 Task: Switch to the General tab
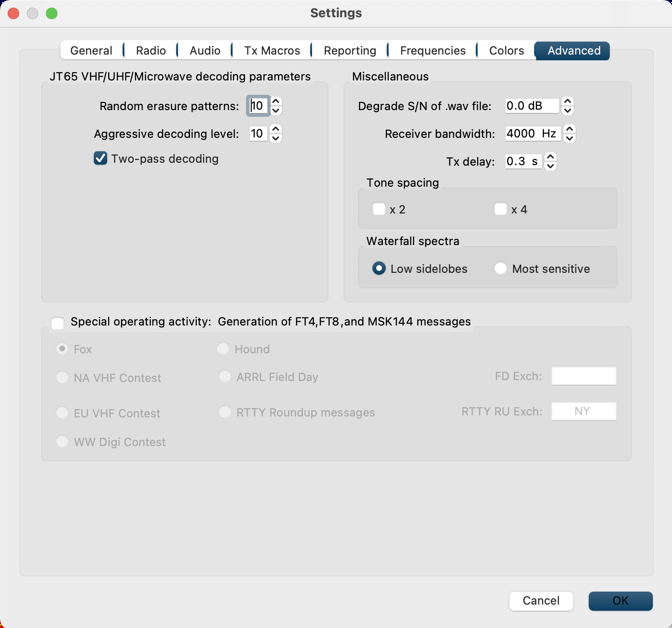click(91, 51)
